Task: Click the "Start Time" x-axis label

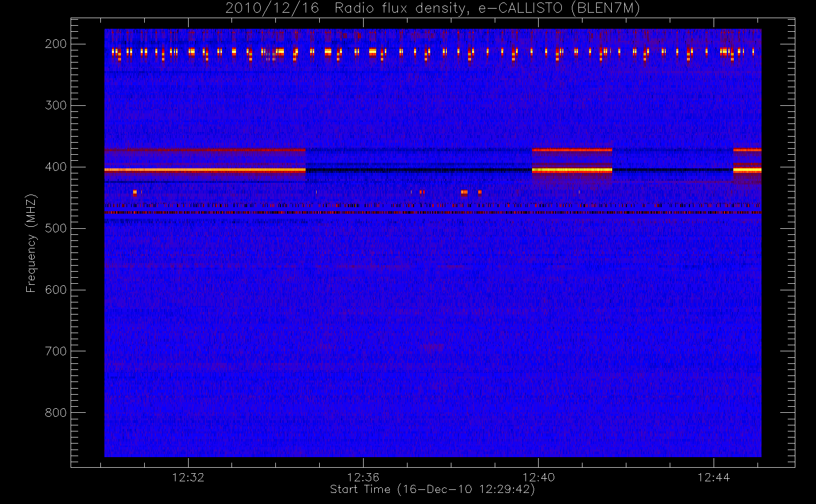Action: click(x=432, y=489)
